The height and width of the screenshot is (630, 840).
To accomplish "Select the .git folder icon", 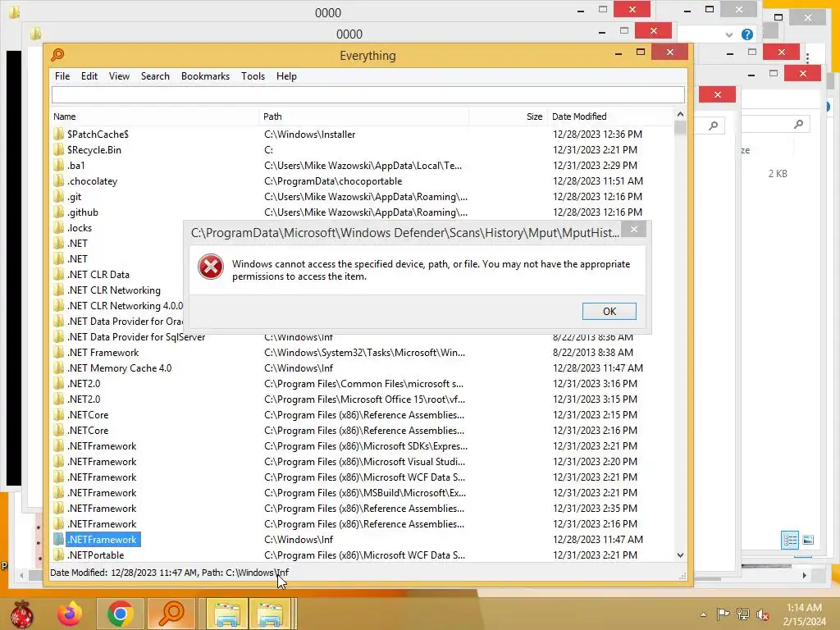I will point(58,196).
